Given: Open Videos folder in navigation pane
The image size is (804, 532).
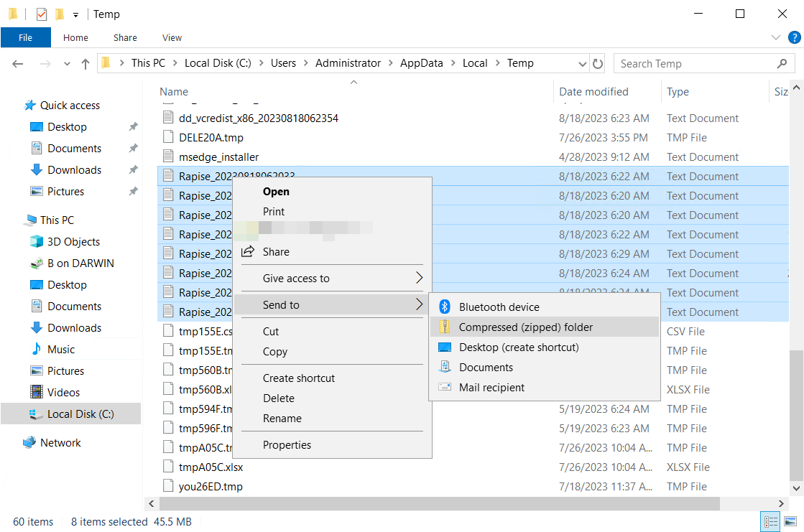Looking at the screenshot, I should pos(63,392).
